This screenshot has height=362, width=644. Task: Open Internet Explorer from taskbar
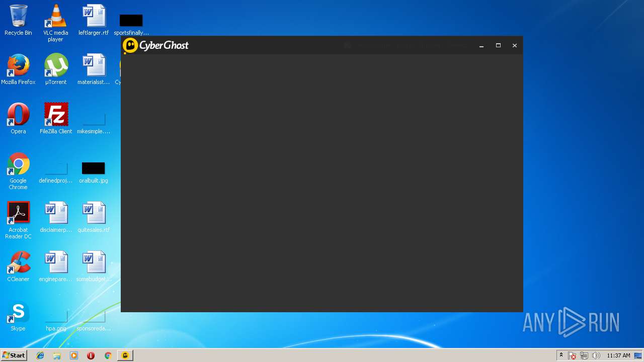[x=40, y=355]
